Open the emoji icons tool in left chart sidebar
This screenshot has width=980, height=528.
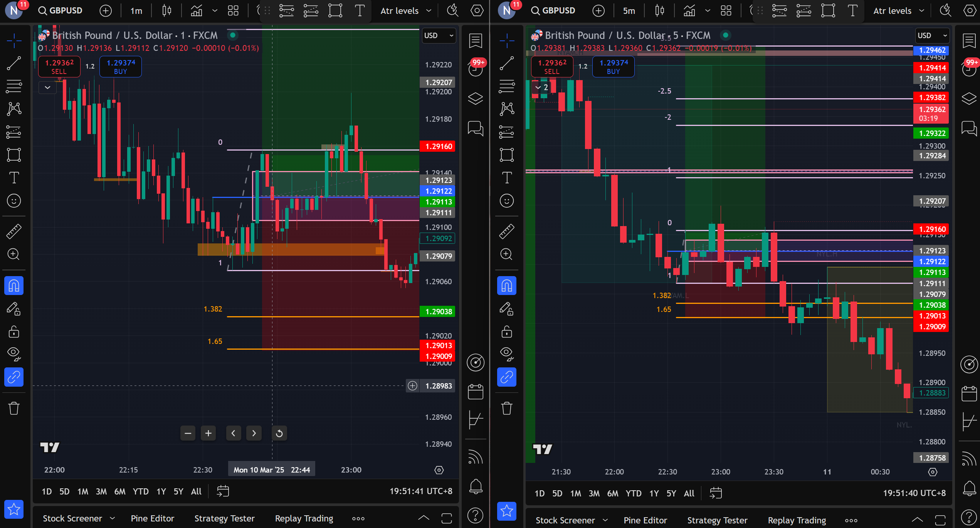coord(14,201)
